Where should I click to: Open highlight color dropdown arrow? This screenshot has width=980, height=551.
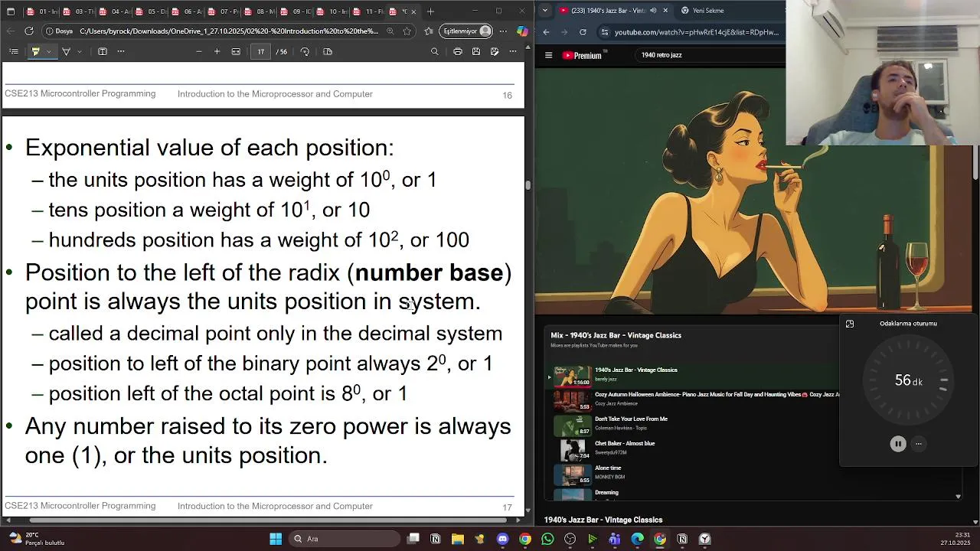(48, 51)
